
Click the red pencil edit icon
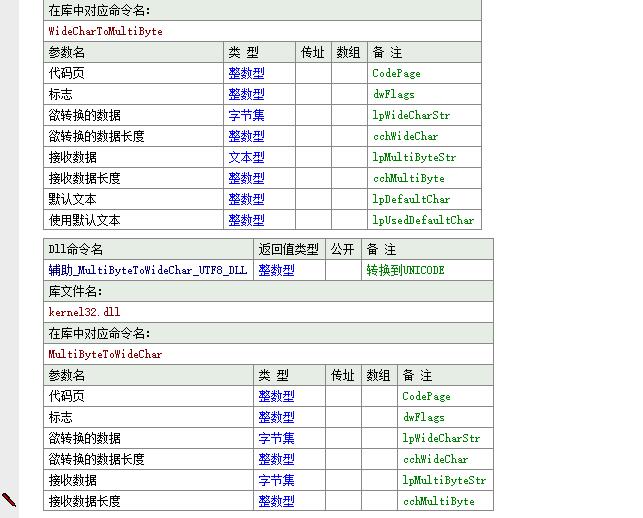click(9, 500)
